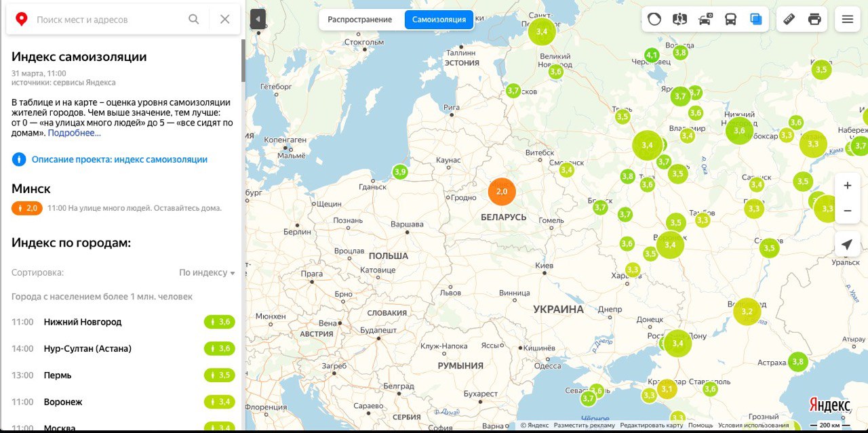Select the Пермь city row
The height and width of the screenshot is (433, 868).
point(123,375)
